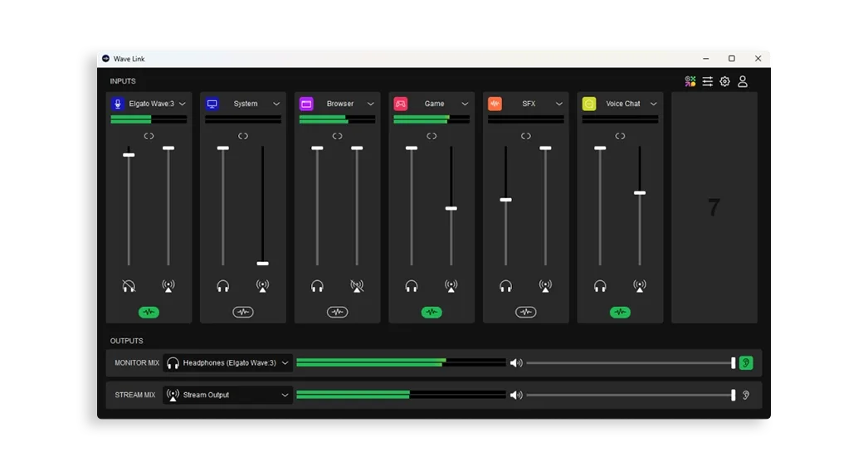The width and height of the screenshot is (868, 471).
Task: Click the System monitor channel icon
Action: click(212, 104)
